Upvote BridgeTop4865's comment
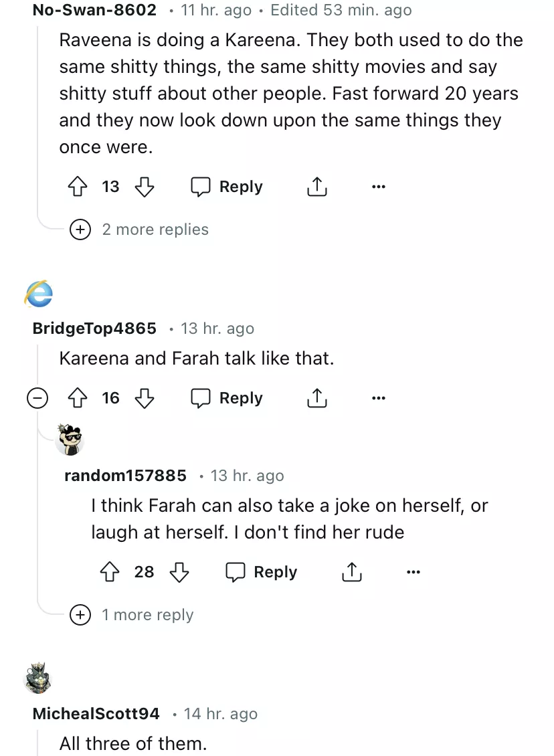 [80, 399]
